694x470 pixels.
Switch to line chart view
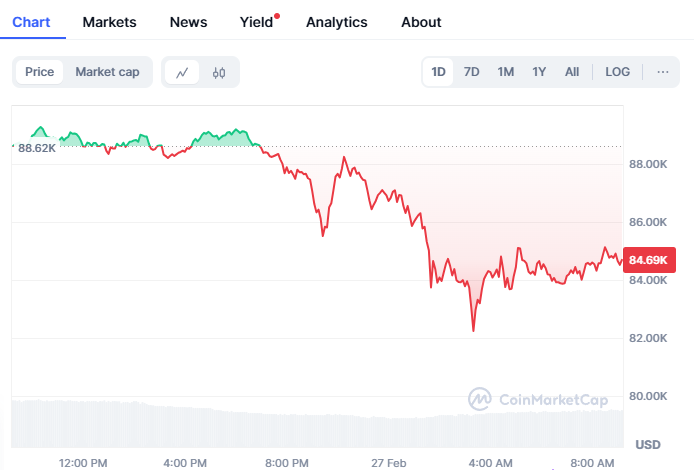coord(182,72)
